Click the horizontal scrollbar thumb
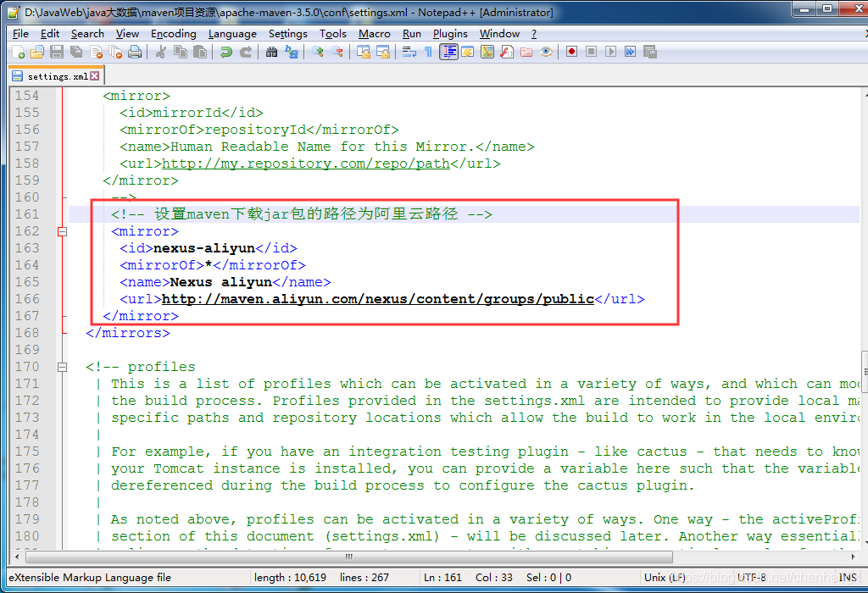Screen dimensions: 868x593 [349, 557]
